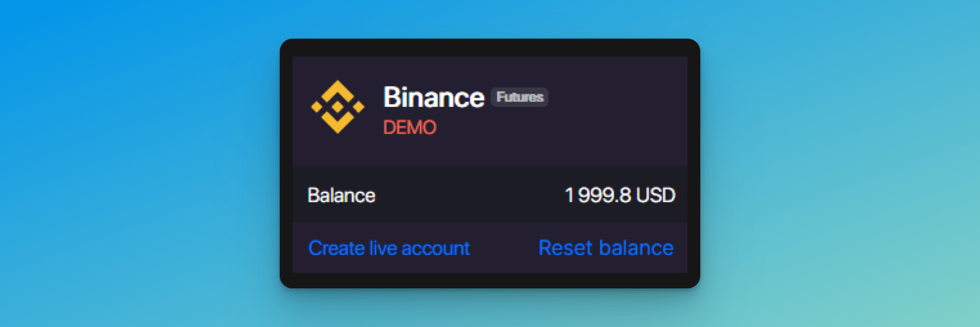Click the black outer card frame
The image size is (980, 327).
[x=490, y=48]
